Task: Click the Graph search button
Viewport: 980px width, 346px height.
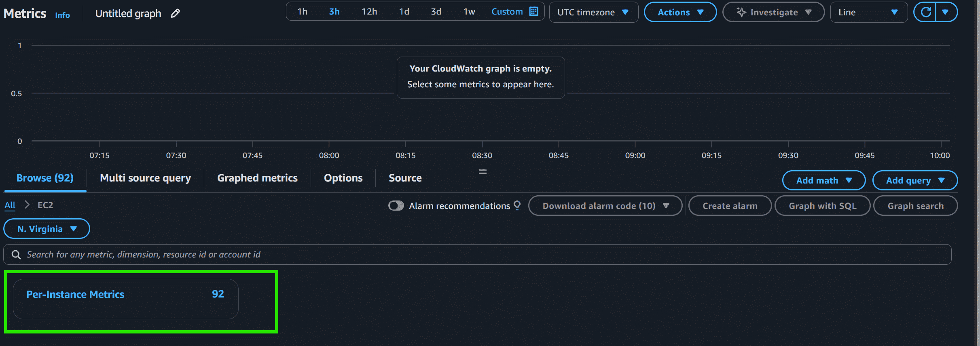Action: (915, 206)
